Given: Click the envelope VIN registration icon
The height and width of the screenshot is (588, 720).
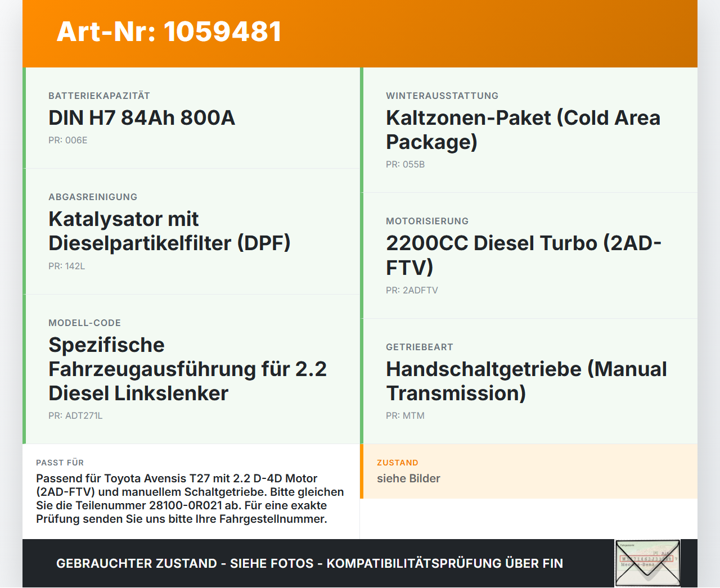Looking at the screenshot, I should pos(647,563).
